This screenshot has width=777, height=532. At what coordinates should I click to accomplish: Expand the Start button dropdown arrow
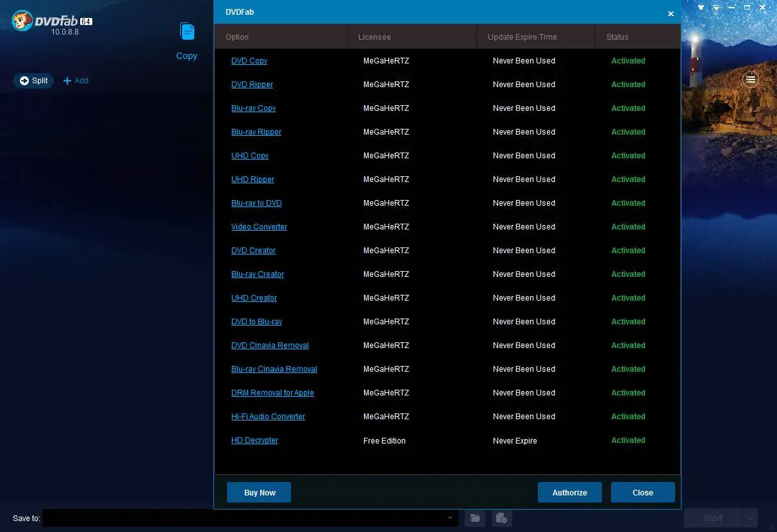pyautogui.click(x=750, y=518)
